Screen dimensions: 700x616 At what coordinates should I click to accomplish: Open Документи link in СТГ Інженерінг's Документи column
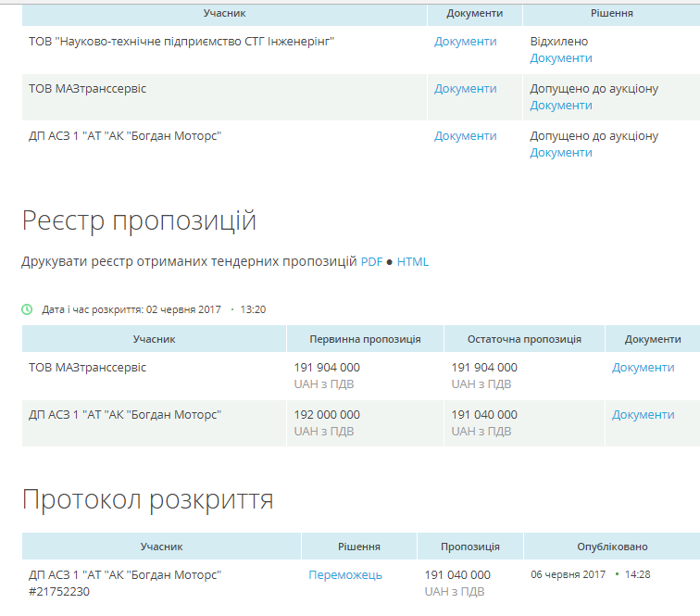point(465,42)
